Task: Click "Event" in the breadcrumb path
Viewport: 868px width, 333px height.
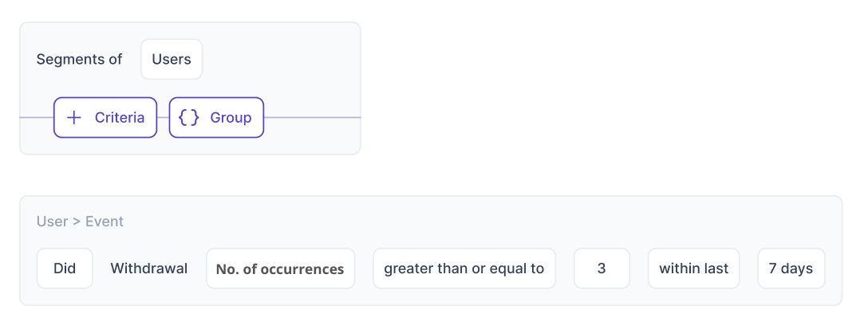Action: (105, 221)
